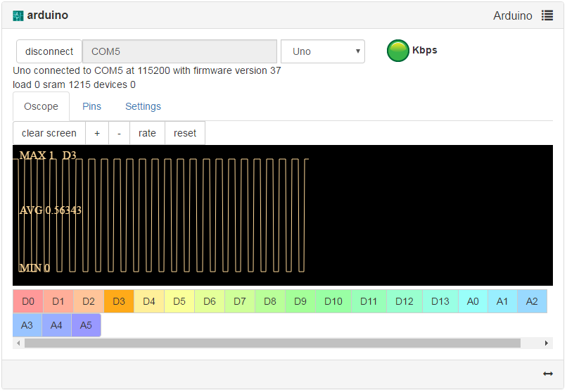Click the MIN 0 label

tap(34, 268)
